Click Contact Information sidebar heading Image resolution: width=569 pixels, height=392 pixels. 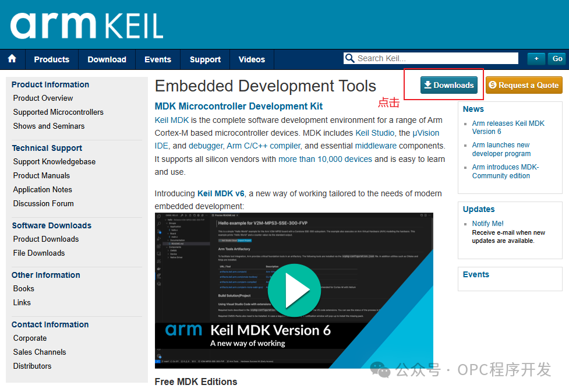50,324
